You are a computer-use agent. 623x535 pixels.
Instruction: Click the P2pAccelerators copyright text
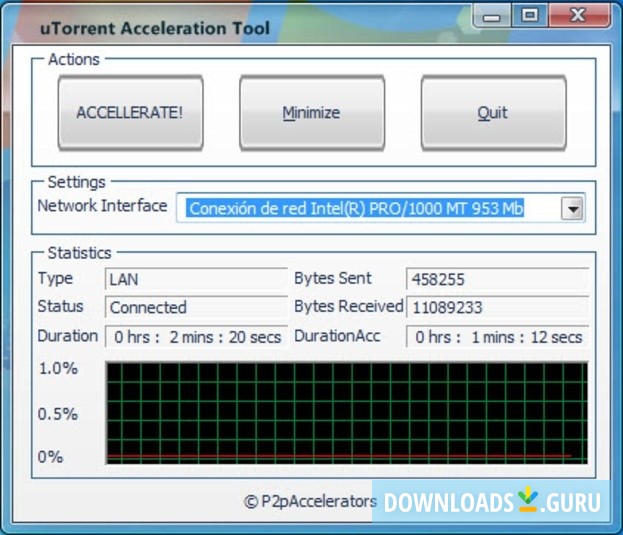[310, 501]
